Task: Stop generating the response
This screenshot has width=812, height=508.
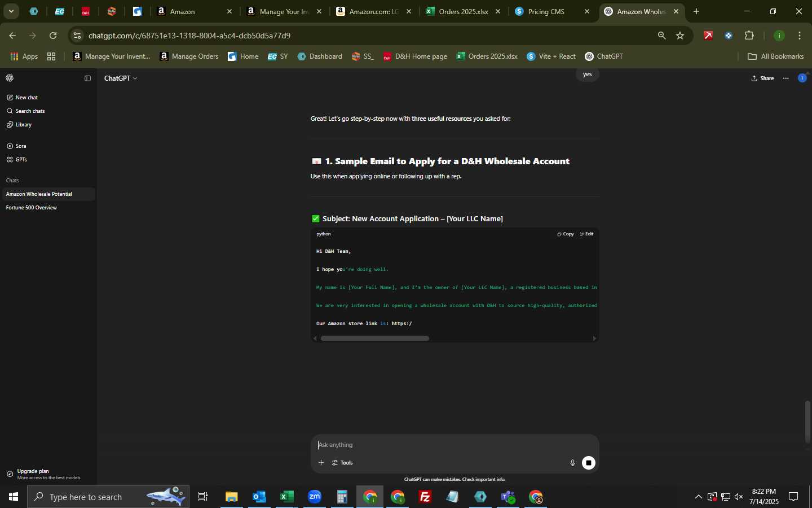Action: 589,463
